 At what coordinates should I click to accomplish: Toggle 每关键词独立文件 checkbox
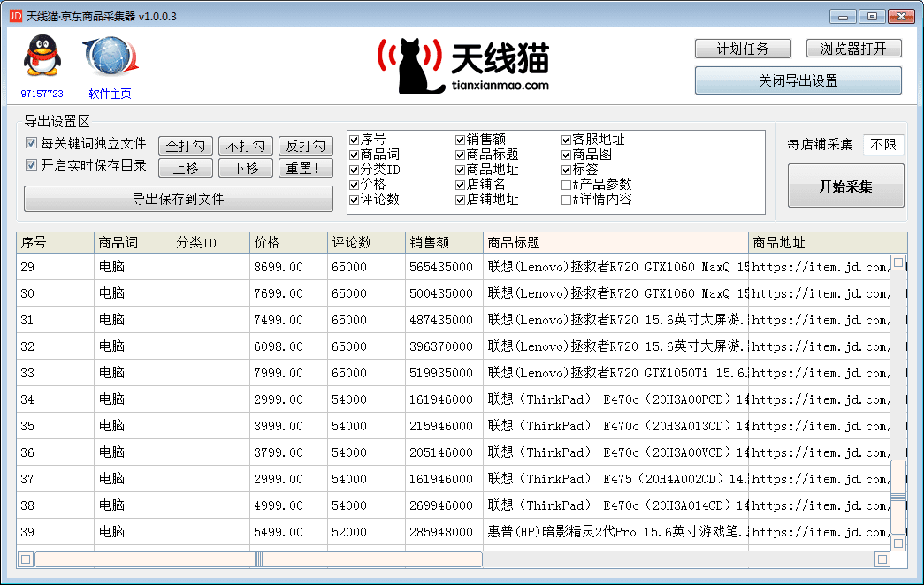point(31,143)
